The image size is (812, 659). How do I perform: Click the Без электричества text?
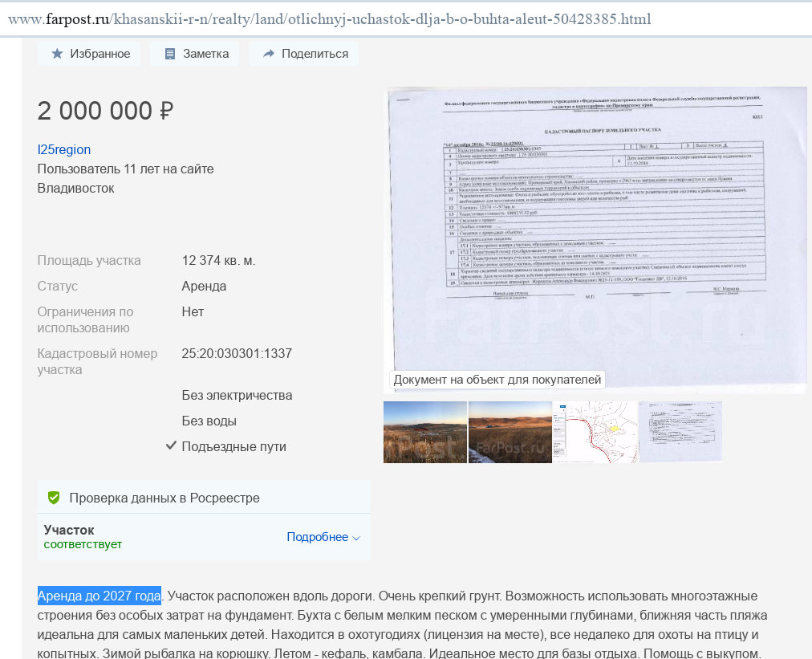tap(237, 395)
